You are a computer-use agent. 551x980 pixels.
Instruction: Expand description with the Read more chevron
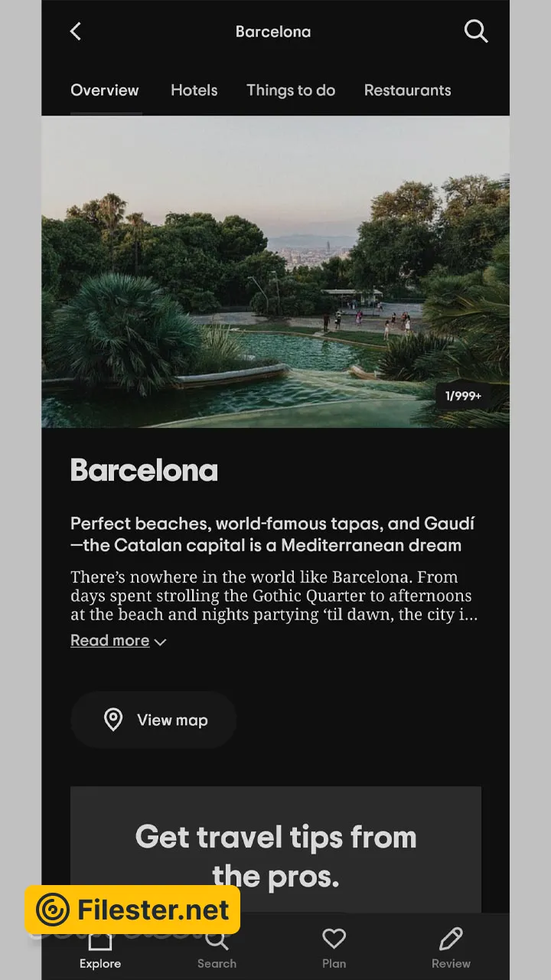pos(160,642)
